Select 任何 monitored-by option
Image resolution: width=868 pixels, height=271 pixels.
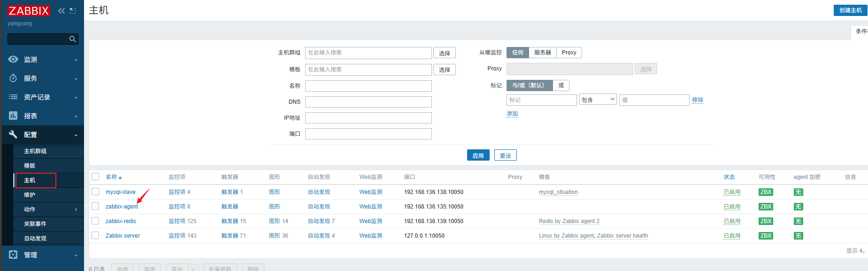(518, 53)
